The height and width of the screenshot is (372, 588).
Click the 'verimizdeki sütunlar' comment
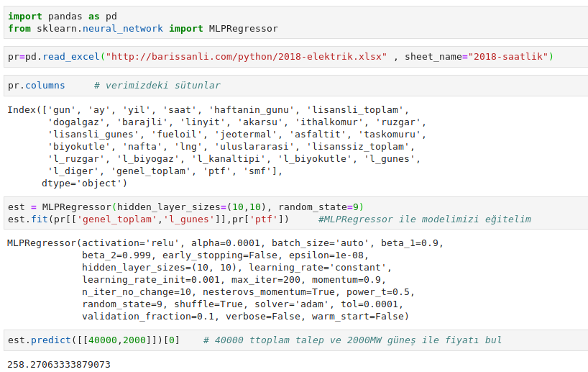coord(157,86)
